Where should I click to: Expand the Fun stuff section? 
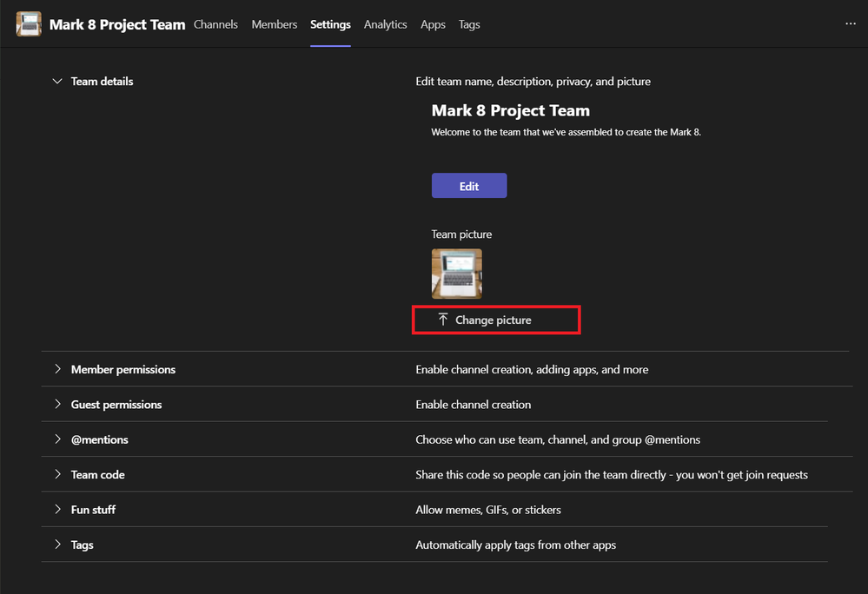coord(57,510)
